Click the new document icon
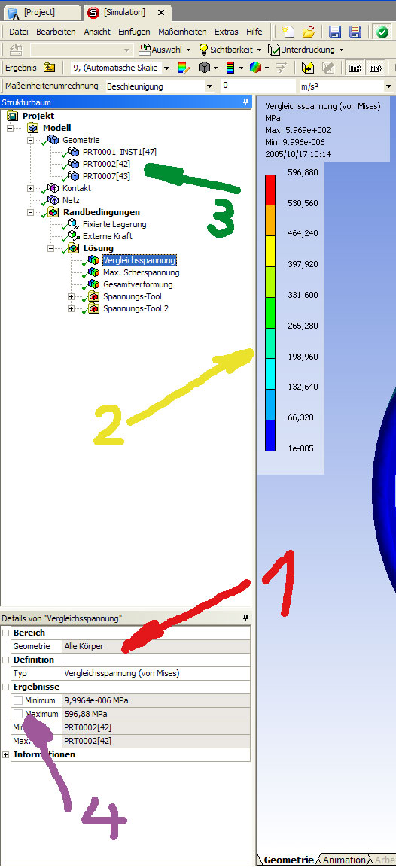The height and width of the screenshot is (868, 396). [x=288, y=32]
